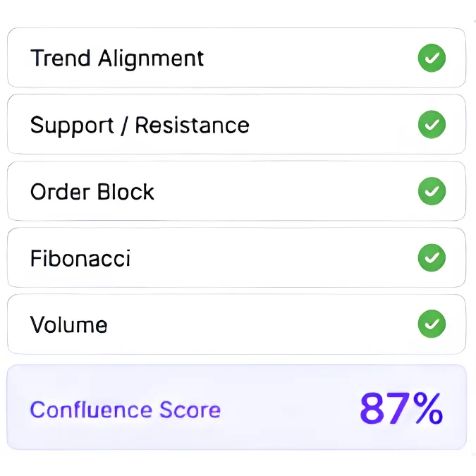Select the Volume label
Viewport: 476px width, 476px height.
(x=68, y=325)
